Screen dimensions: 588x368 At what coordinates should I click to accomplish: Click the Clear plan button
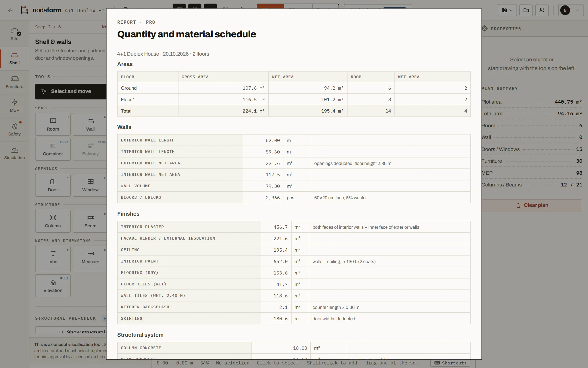pyautogui.click(x=532, y=205)
